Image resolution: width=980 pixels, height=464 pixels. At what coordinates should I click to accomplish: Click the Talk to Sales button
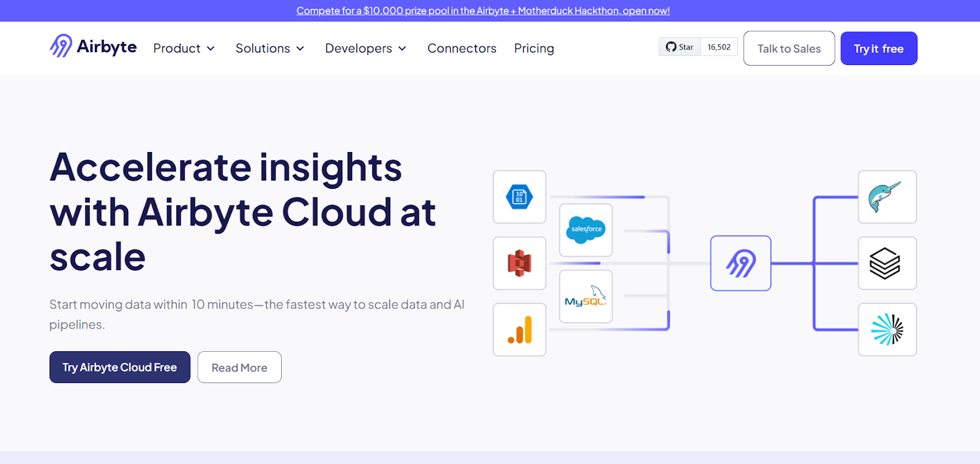(x=789, y=48)
